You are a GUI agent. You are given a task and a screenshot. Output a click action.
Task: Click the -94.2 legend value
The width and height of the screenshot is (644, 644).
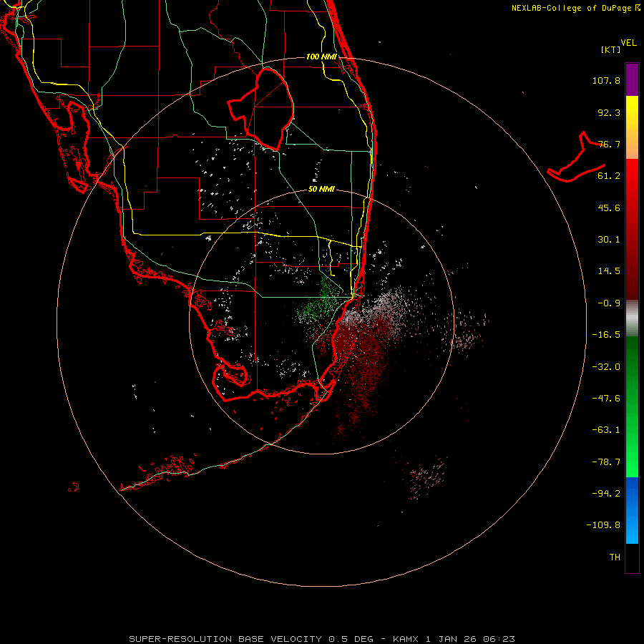(x=606, y=494)
